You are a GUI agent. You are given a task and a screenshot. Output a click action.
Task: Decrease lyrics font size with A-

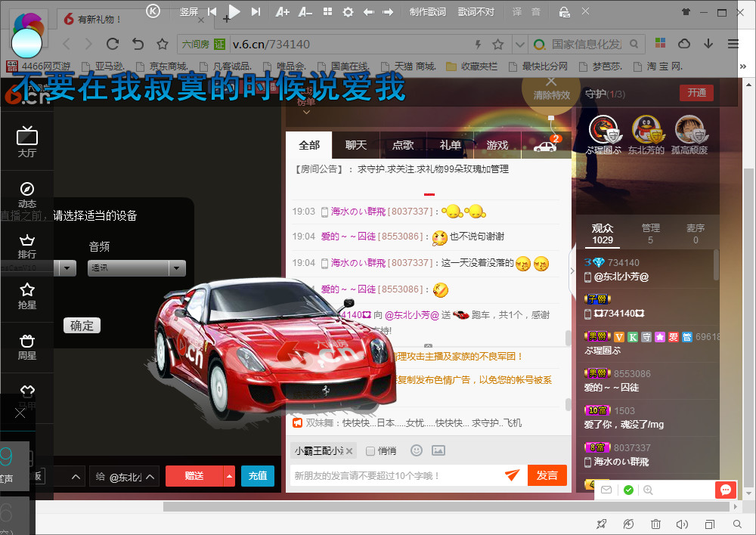(305, 12)
